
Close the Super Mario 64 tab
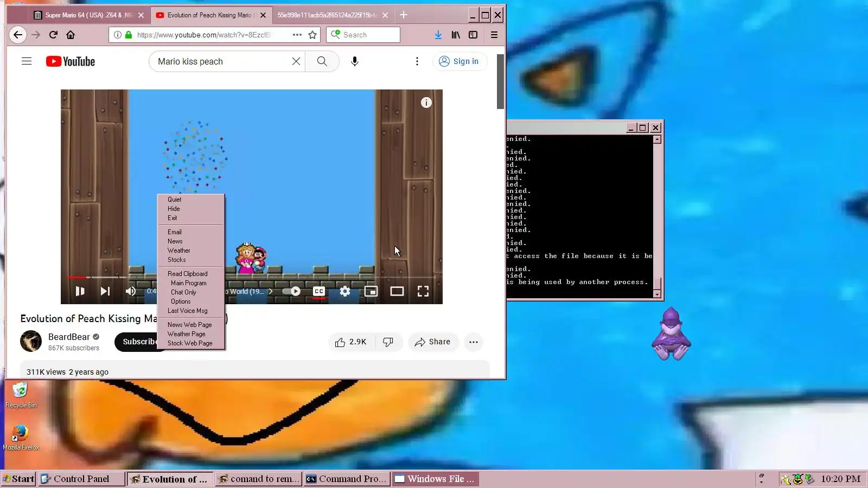[x=141, y=15]
